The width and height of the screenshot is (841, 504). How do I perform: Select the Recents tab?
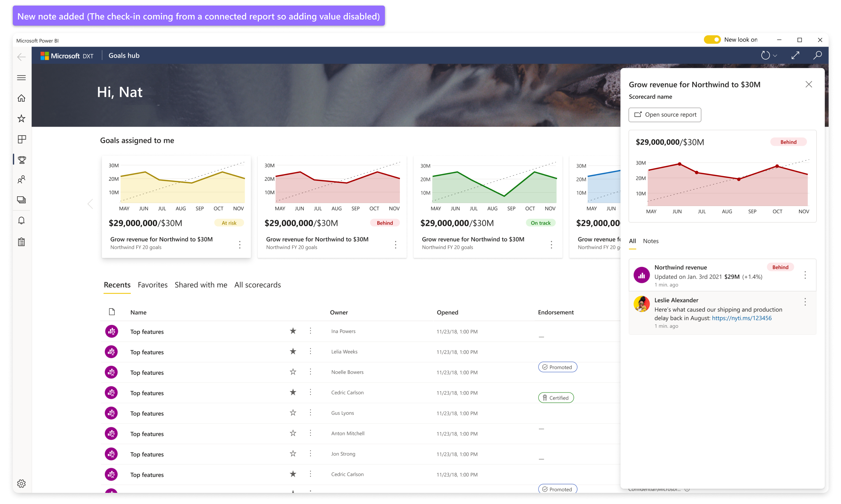117,285
